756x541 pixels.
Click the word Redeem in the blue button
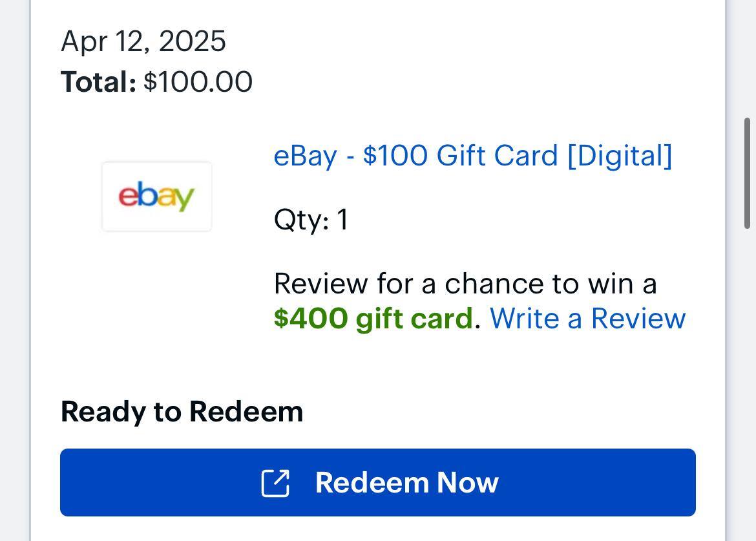[x=371, y=483]
